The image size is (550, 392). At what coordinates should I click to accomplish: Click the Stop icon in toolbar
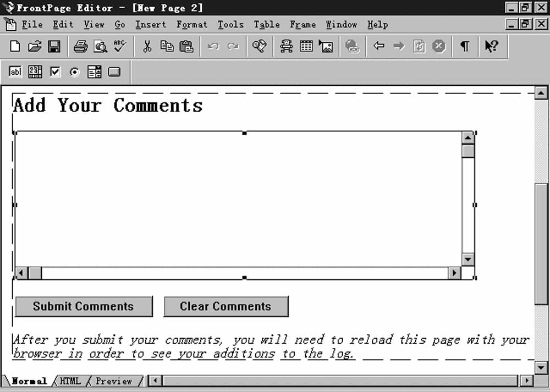click(438, 46)
